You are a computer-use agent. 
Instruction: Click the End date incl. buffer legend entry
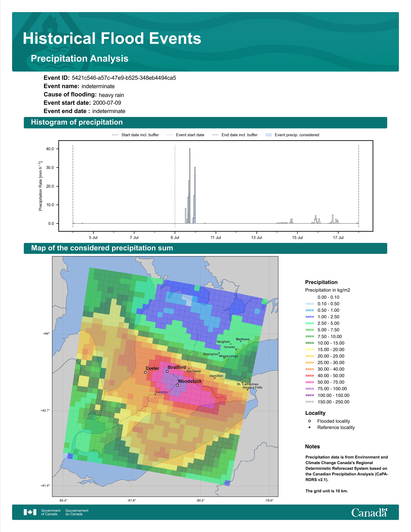click(x=235, y=135)
